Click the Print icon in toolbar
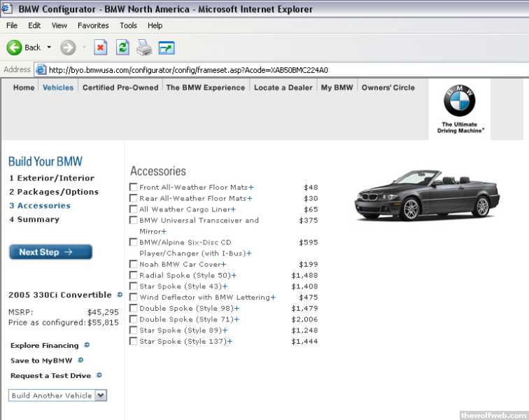This screenshot has height=420, width=529. (x=144, y=48)
